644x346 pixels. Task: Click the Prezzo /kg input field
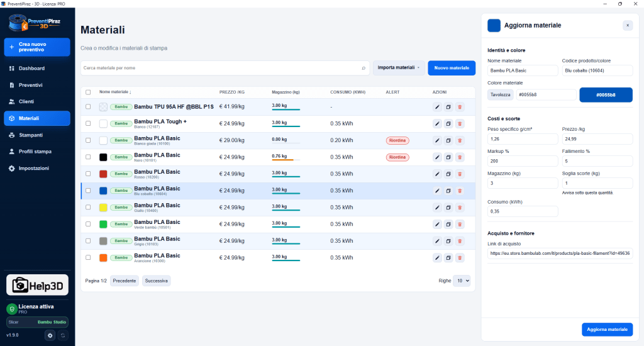[597, 139]
